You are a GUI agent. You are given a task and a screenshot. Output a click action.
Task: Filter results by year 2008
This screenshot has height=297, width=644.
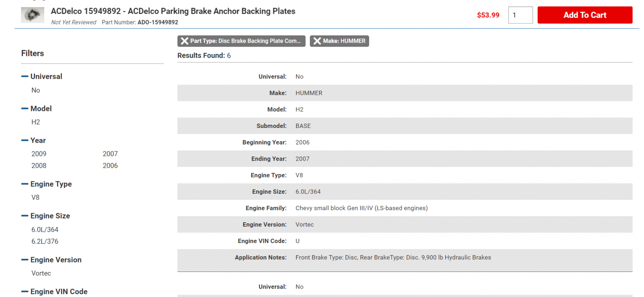pyautogui.click(x=39, y=165)
